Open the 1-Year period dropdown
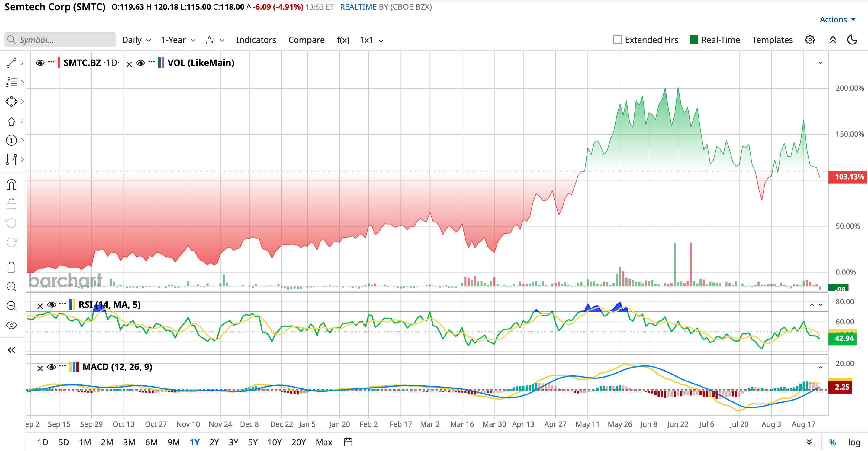 tap(178, 40)
